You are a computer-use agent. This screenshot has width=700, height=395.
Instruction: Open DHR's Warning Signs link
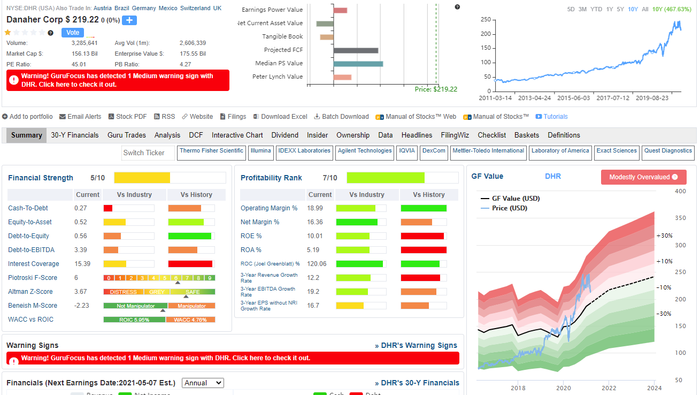coord(416,345)
